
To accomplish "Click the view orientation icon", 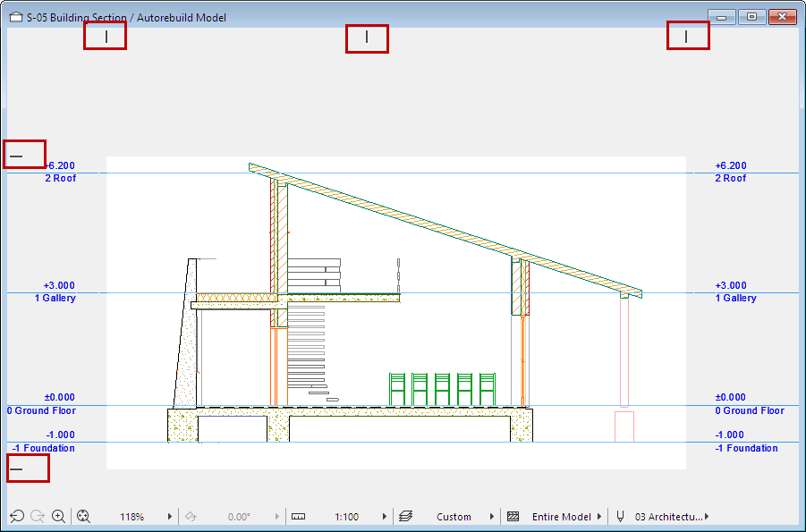I will (x=189, y=516).
